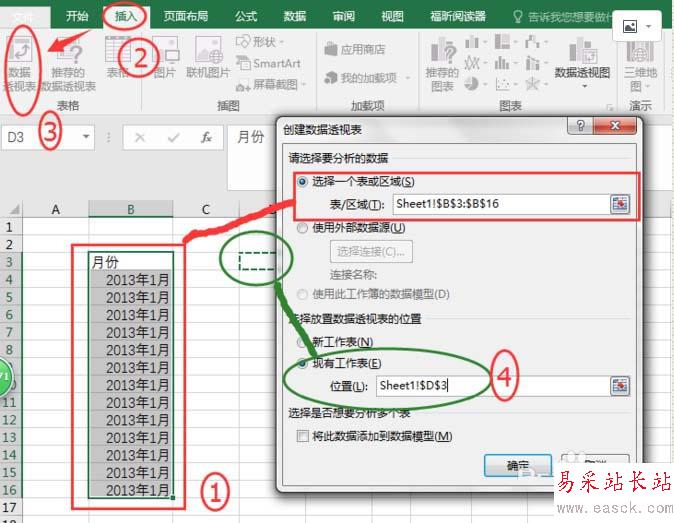Insert 联机图片 online pictures

[x=208, y=58]
